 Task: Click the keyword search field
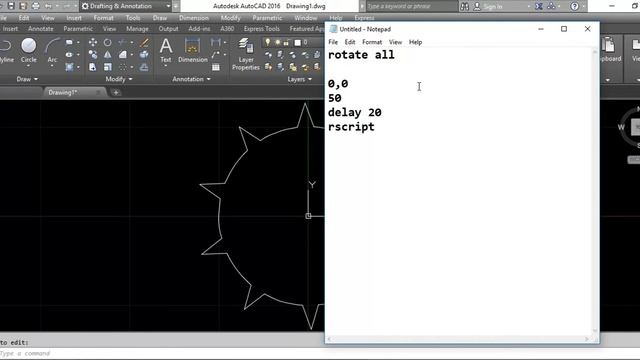411,6
